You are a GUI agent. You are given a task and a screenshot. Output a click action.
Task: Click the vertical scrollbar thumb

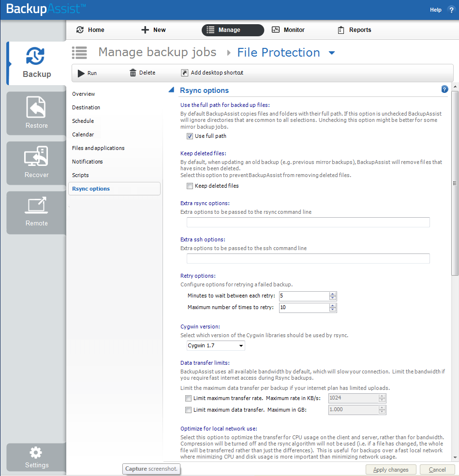(x=455, y=183)
